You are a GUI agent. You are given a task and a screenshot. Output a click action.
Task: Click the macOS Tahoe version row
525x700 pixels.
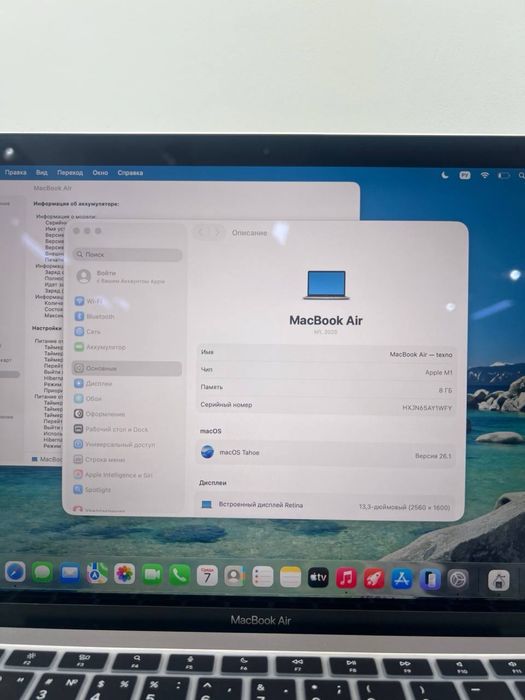point(326,454)
